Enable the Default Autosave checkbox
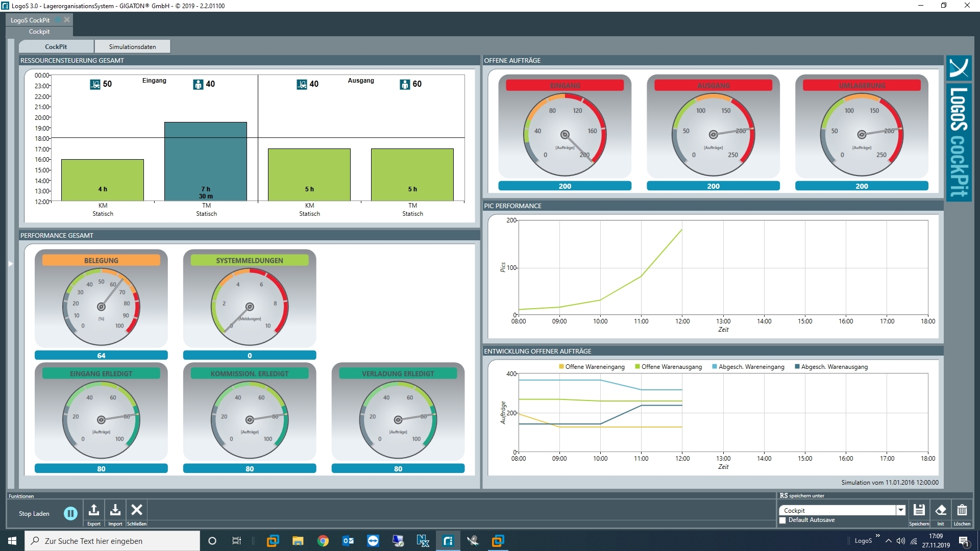 tap(782, 520)
